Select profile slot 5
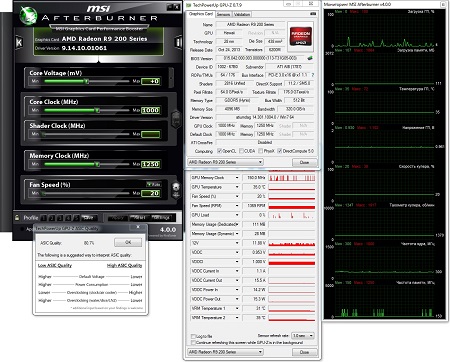This screenshot has width=450, height=362. [76, 218]
